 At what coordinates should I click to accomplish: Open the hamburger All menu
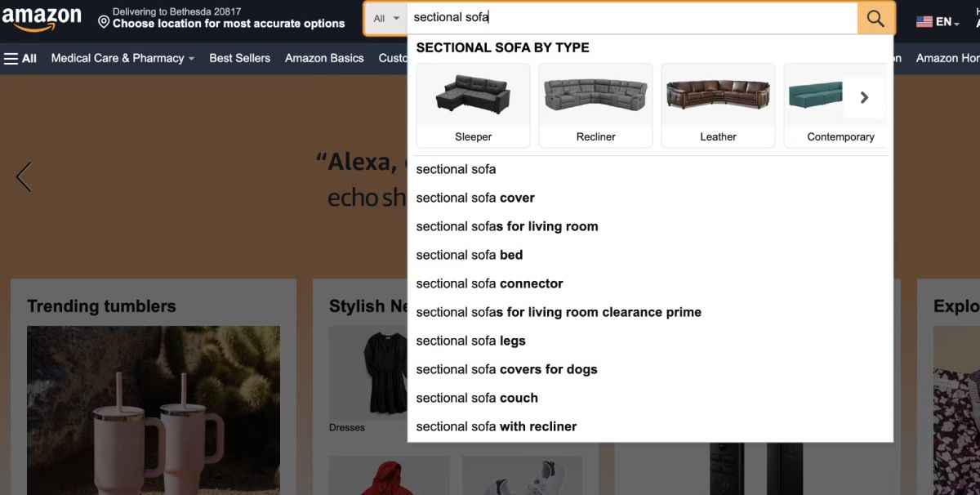coord(20,58)
